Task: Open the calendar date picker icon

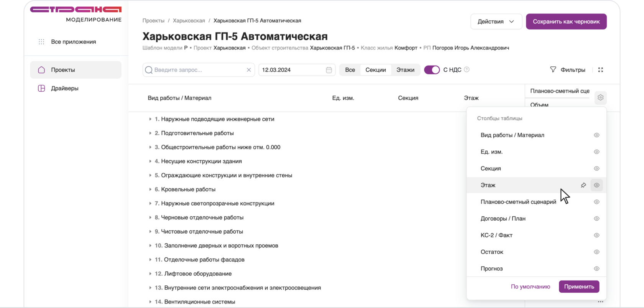Action: pyautogui.click(x=329, y=70)
